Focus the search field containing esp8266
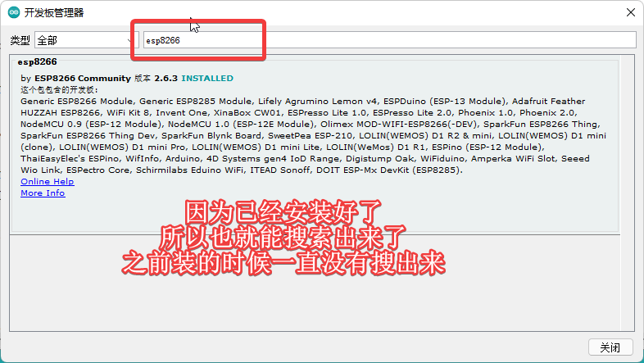The image size is (644, 363). tap(389, 40)
